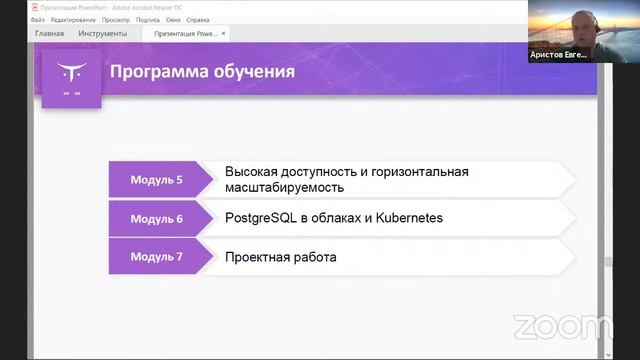Click the text Высокая доступность и горизонтальная масштабируемость
The height and width of the screenshot is (360, 640).
tap(347, 180)
